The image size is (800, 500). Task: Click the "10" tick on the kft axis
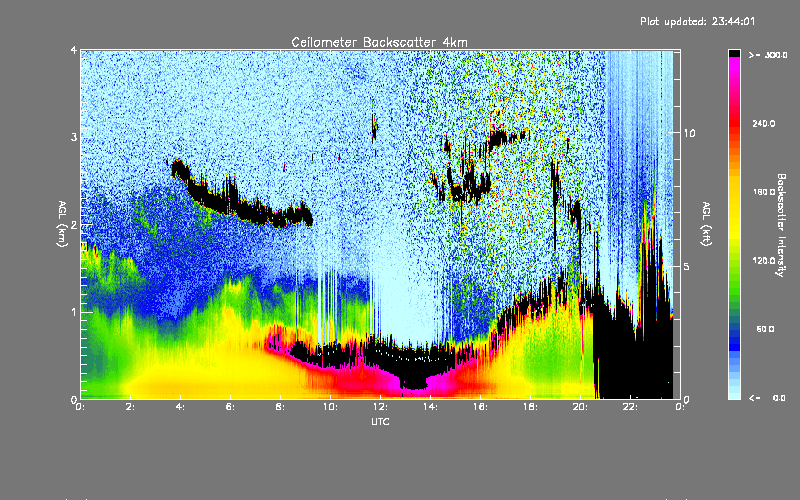pyautogui.click(x=689, y=133)
